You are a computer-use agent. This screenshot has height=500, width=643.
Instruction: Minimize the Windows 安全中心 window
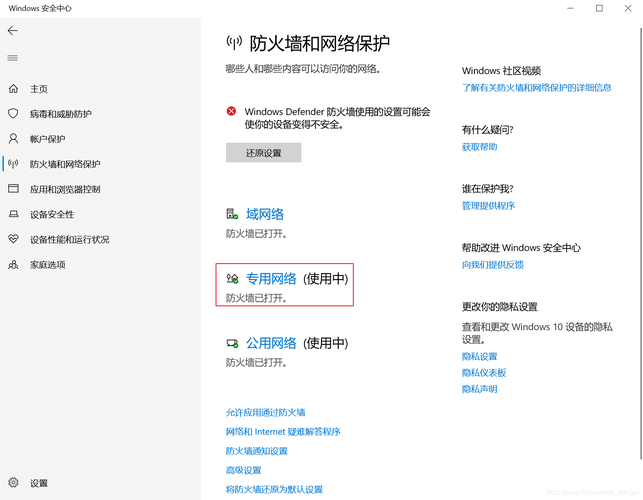(x=570, y=8)
